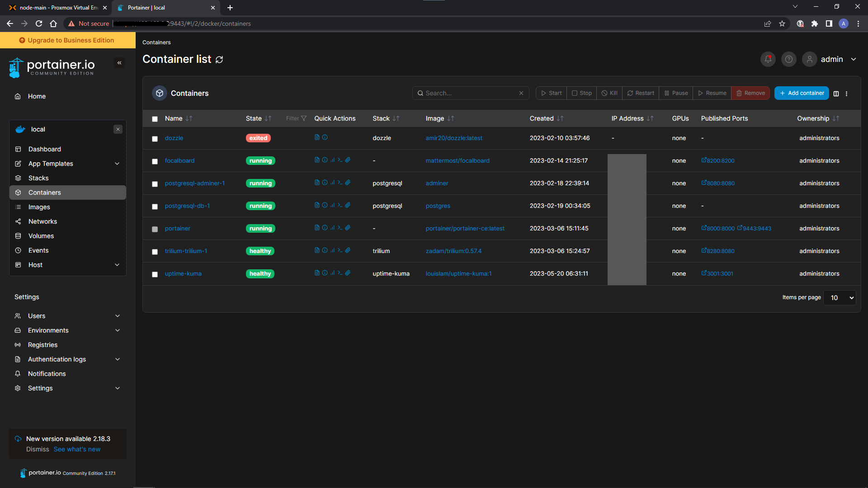Open stats icon for focalboard container

pyautogui.click(x=332, y=160)
